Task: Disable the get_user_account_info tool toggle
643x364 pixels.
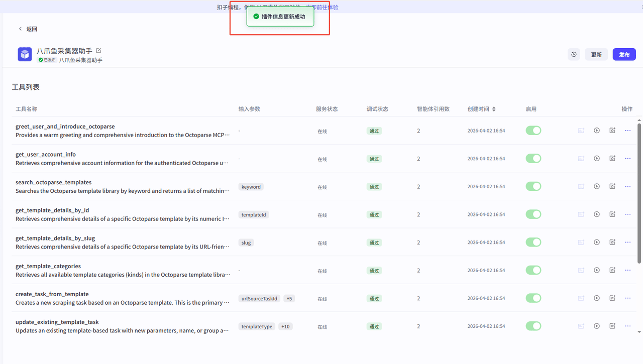Action: coord(533,159)
